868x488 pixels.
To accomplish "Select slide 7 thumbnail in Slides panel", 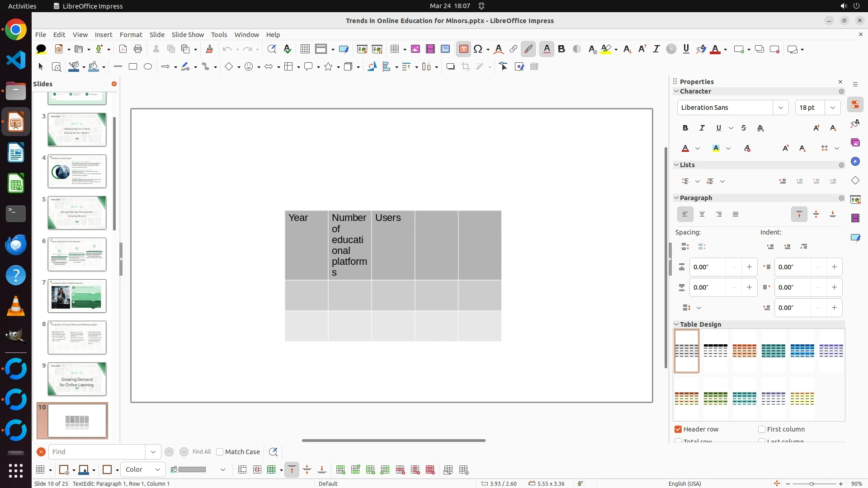I will (77, 296).
